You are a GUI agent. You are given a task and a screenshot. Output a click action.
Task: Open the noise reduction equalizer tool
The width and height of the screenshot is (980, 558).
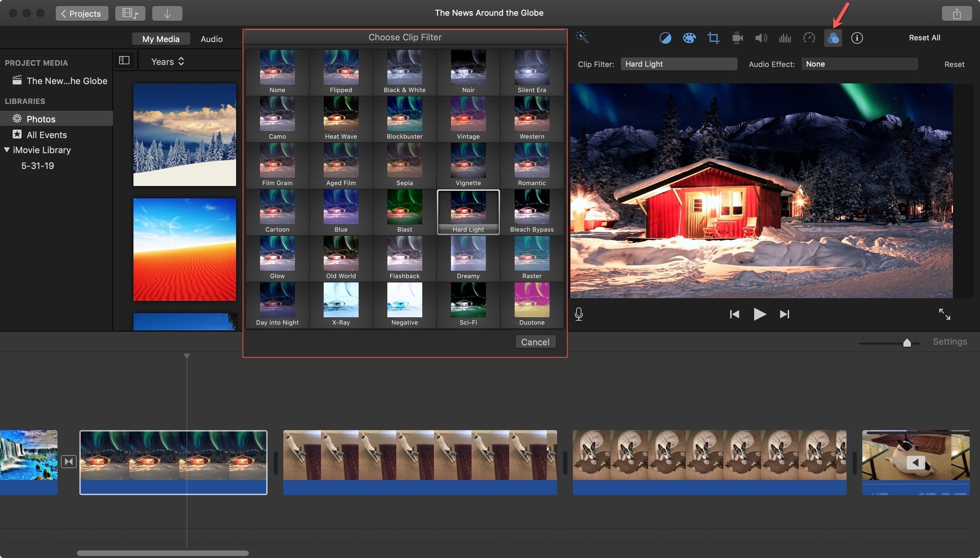click(x=785, y=38)
